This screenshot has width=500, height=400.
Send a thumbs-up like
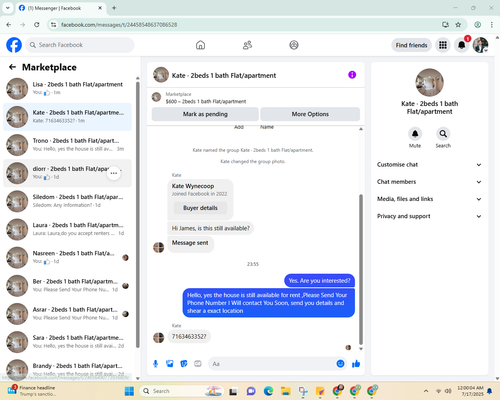[356, 364]
